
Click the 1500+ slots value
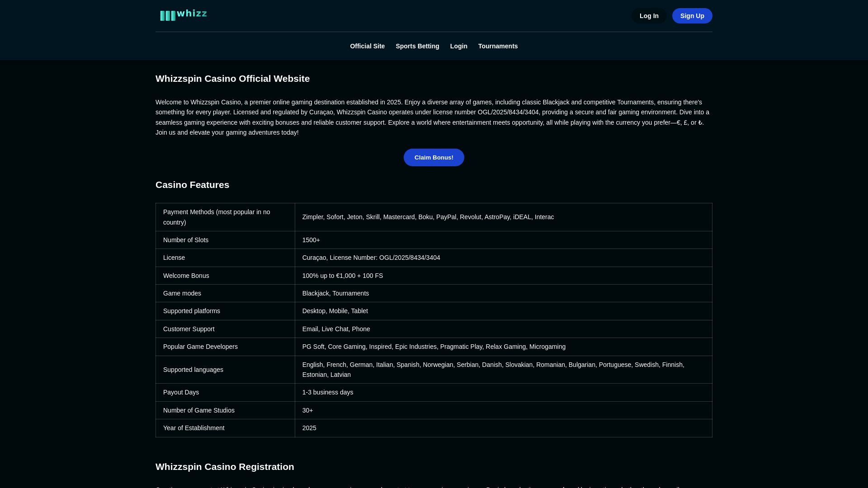[x=311, y=240]
